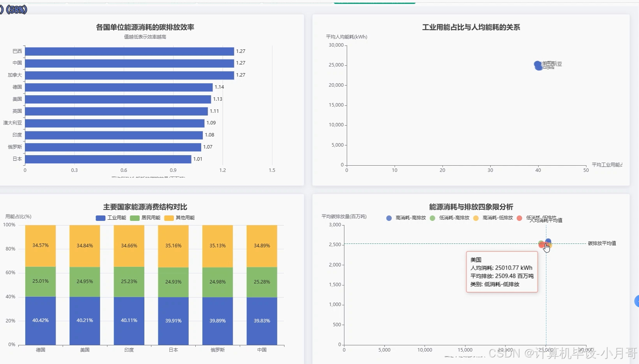Screen dimensions: 639x364
Task: Toggle the 高消耗-低排放 legend series
Action: 493,218
